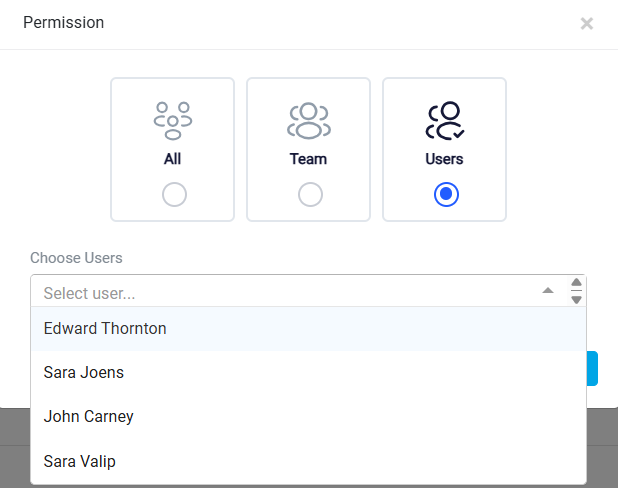Screen dimensions: 618x488
Task: Choose Edward Thornton from the list
Action: tap(308, 329)
